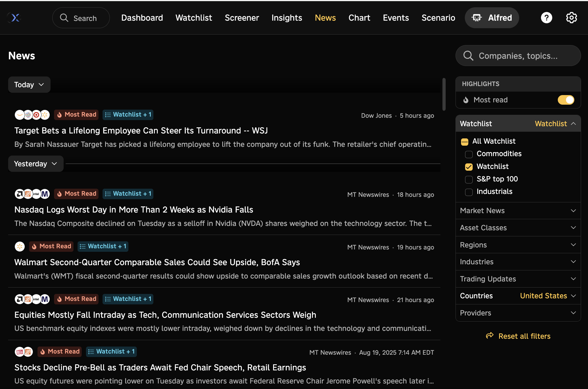
Task: Click the news list vertical scrollbar
Action: click(444, 94)
